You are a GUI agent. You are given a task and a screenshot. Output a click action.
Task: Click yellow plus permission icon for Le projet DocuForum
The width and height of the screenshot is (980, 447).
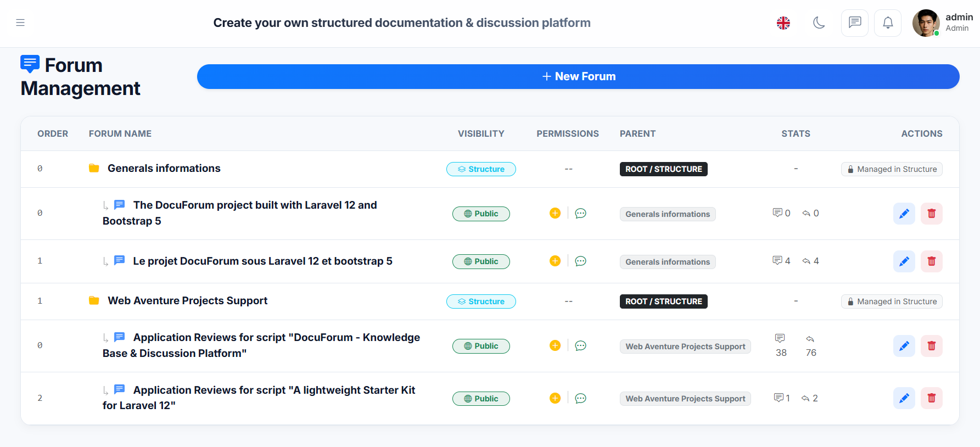coord(555,261)
